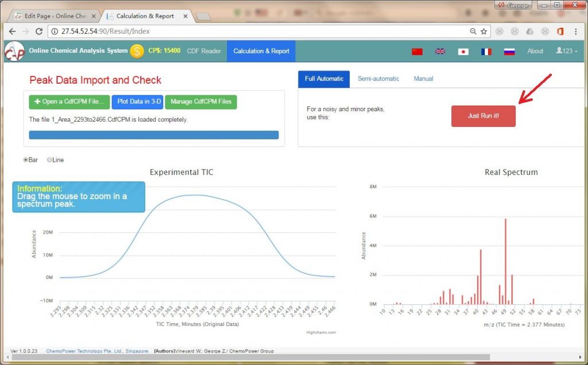The height and width of the screenshot is (365, 588).
Task: Select the Japanese flag language icon
Action: (463, 51)
